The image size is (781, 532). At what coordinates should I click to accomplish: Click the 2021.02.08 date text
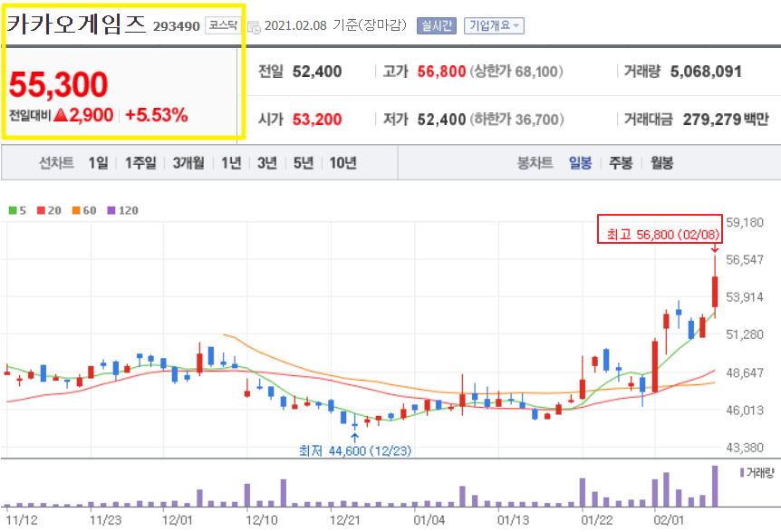click(x=295, y=25)
